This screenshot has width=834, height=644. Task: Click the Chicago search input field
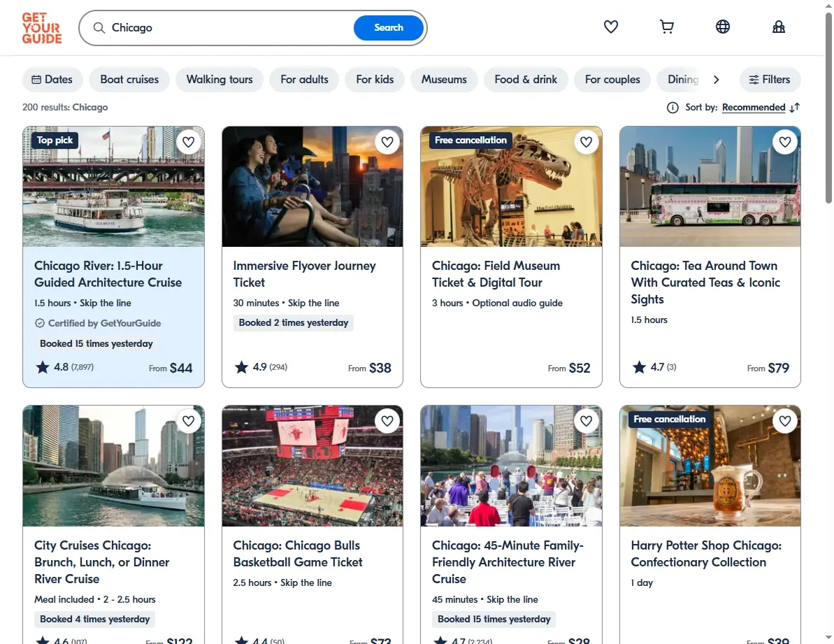tap(229, 28)
